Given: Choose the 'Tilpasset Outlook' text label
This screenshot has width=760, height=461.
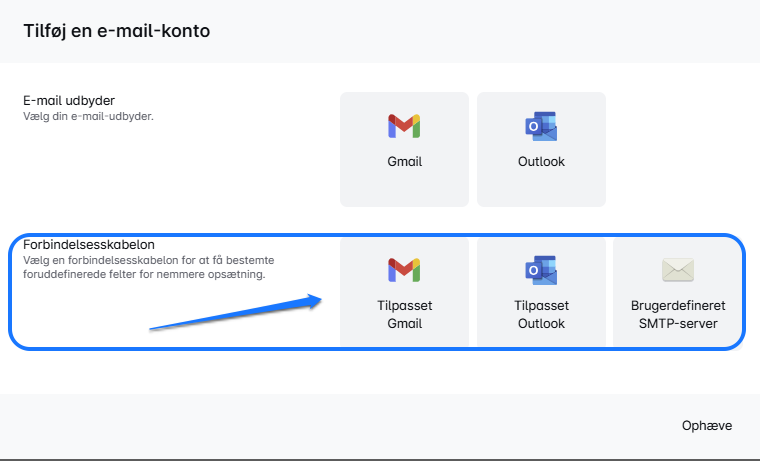Looking at the screenshot, I should [x=541, y=315].
